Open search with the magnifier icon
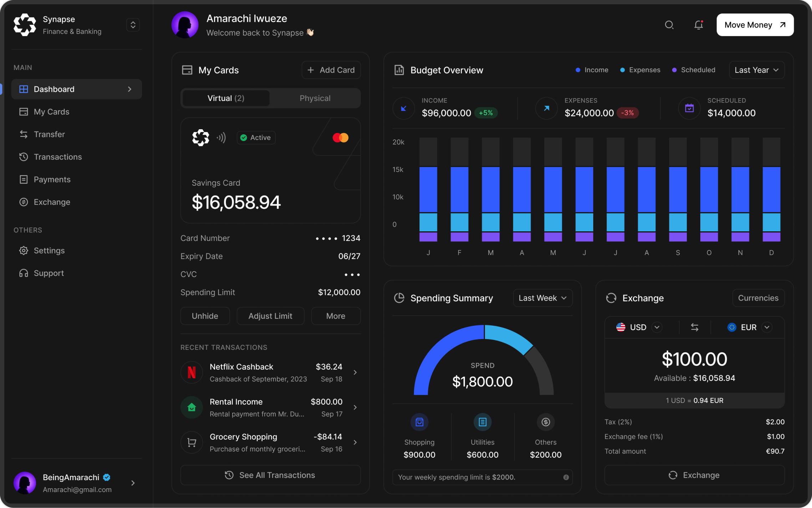 (x=669, y=25)
